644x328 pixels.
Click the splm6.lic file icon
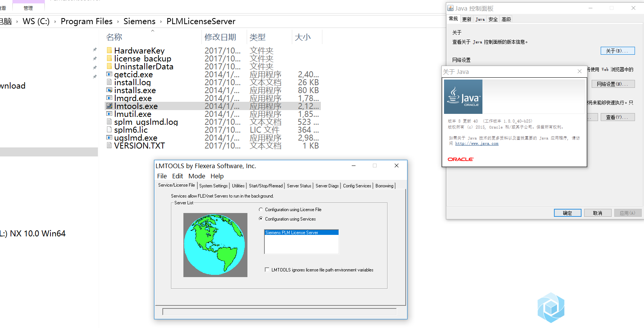[109, 129]
